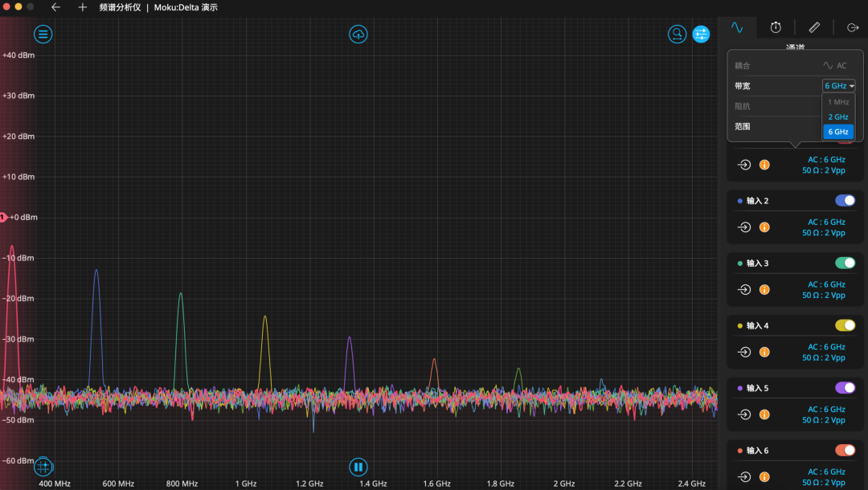
Task: Click the AC coupling setting
Action: [835, 65]
